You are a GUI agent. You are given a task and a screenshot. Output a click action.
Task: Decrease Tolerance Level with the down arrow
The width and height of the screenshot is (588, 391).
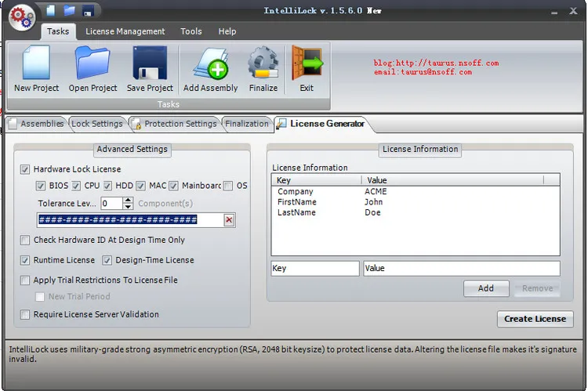(128, 207)
